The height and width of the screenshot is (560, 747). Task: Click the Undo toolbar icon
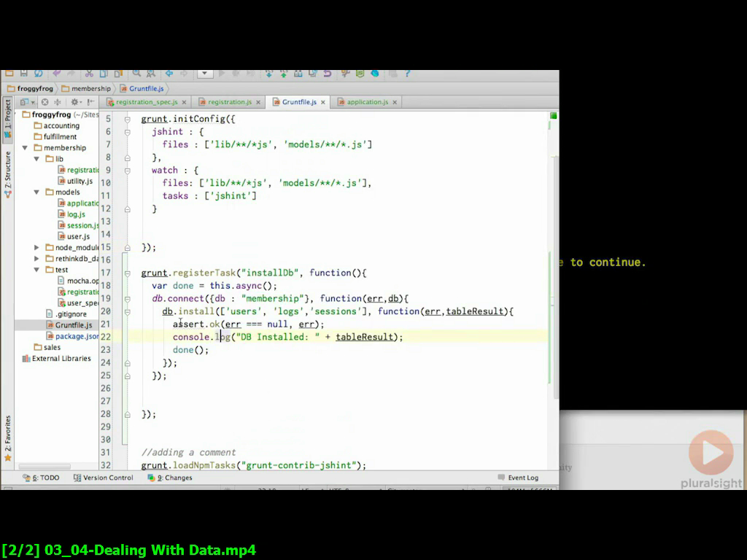click(57, 74)
